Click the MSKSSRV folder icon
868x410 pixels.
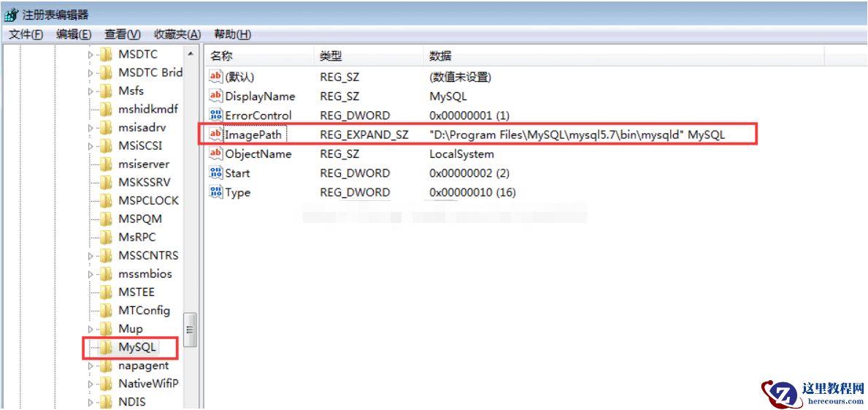pyautogui.click(x=105, y=183)
